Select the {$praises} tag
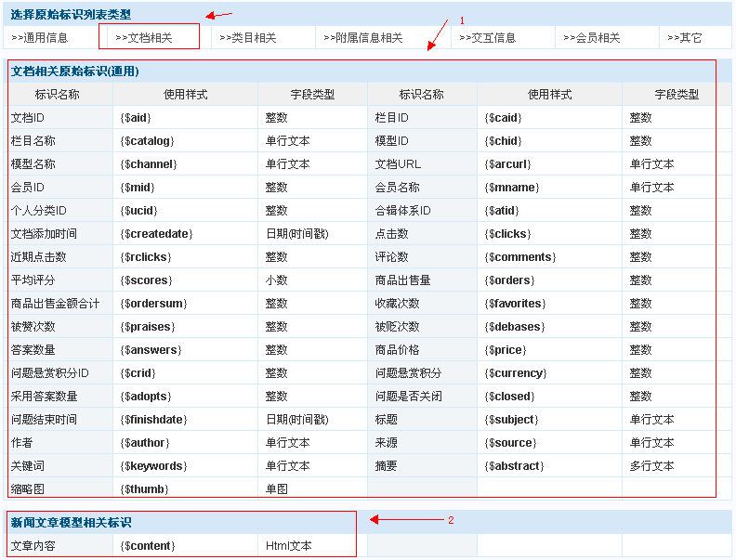 pyautogui.click(x=148, y=327)
